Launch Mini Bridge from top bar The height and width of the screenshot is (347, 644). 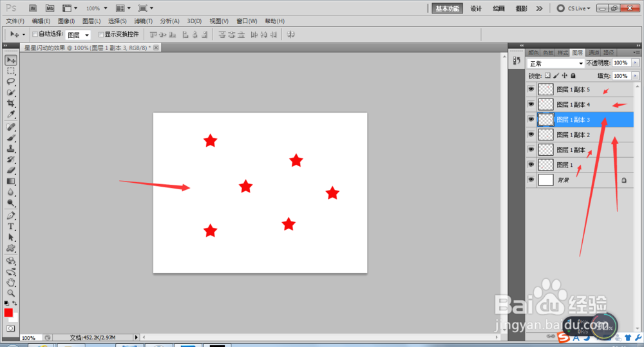coord(50,8)
